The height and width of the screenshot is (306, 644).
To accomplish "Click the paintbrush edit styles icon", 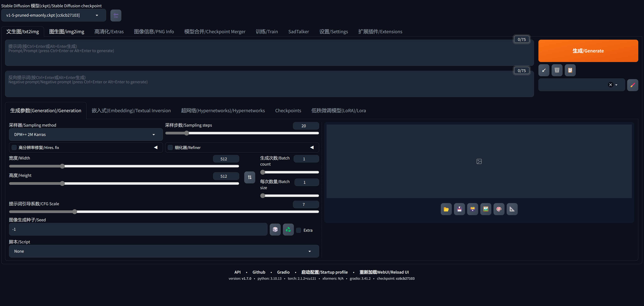I will (x=633, y=85).
